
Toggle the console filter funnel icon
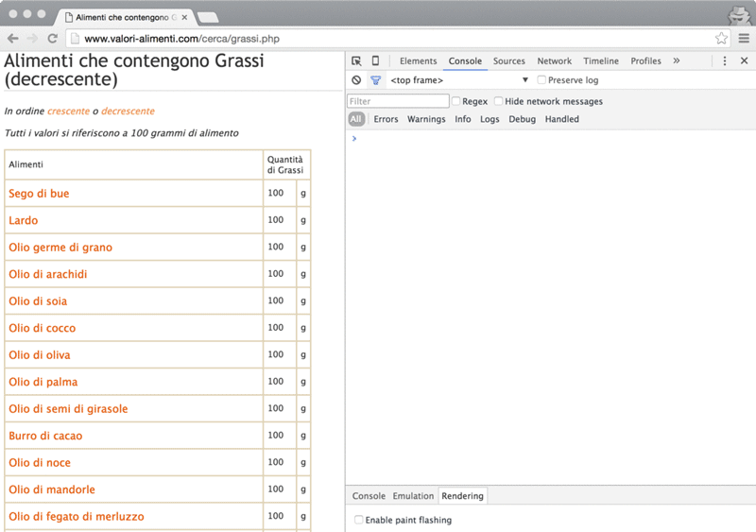point(375,80)
